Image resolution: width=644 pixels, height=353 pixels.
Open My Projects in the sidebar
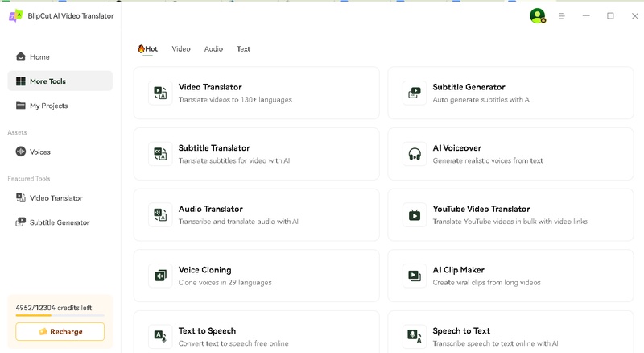tap(48, 106)
